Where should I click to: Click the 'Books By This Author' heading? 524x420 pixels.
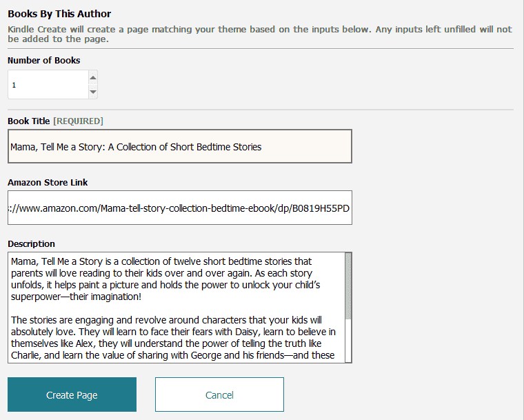tap(59, 14)
